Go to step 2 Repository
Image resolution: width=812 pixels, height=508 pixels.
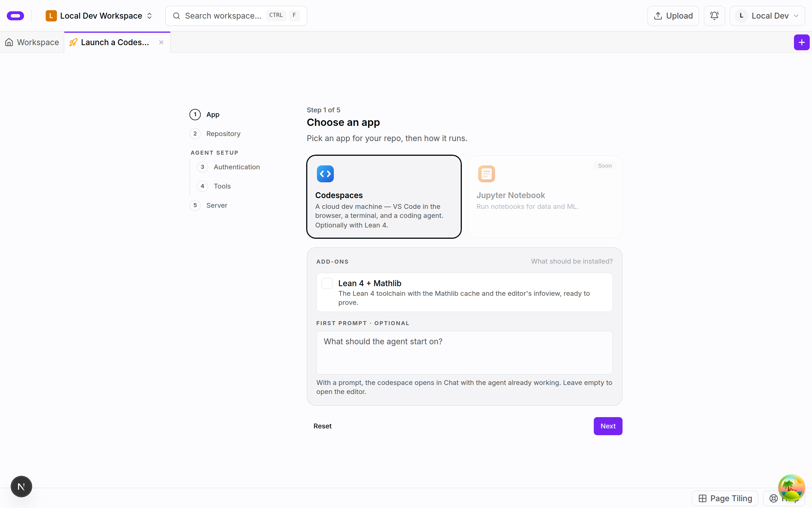pyautogui.click(x=215, y=134)
